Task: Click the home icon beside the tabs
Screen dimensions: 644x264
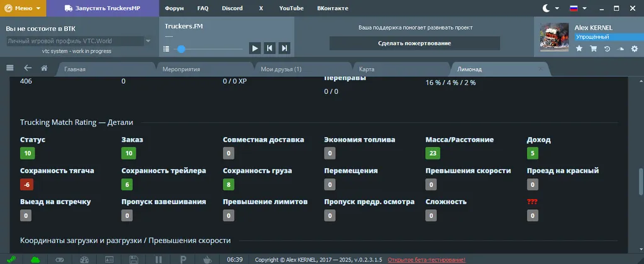Action: (44, 68)
